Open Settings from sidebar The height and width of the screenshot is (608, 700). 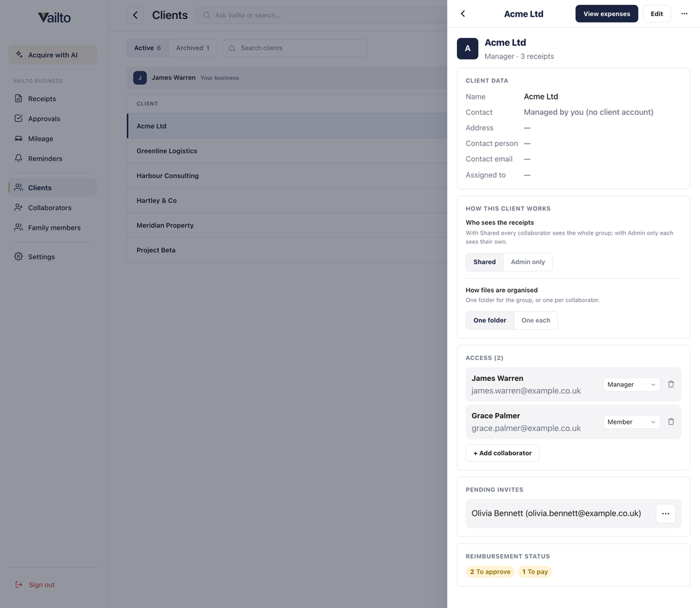(x=52, y=257)
